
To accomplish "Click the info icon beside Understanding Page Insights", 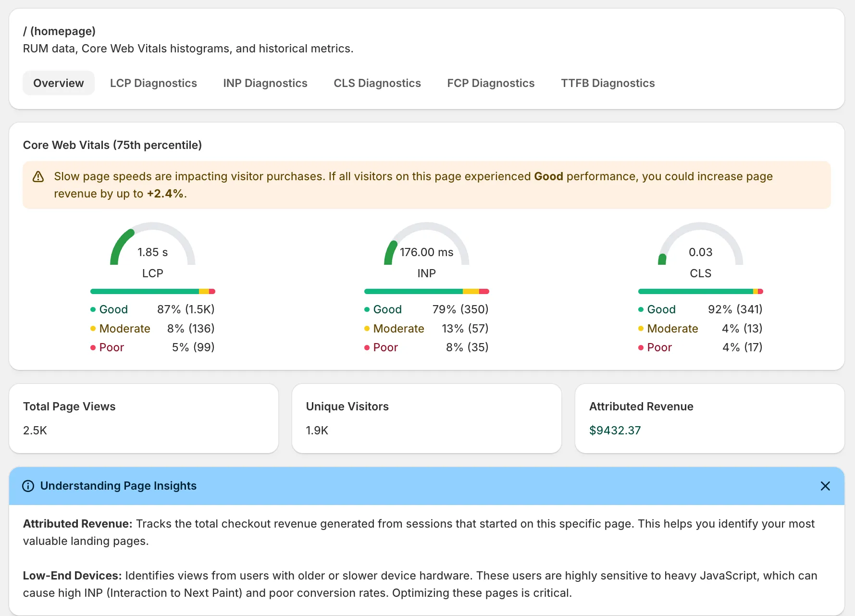I will coord(28,486).
